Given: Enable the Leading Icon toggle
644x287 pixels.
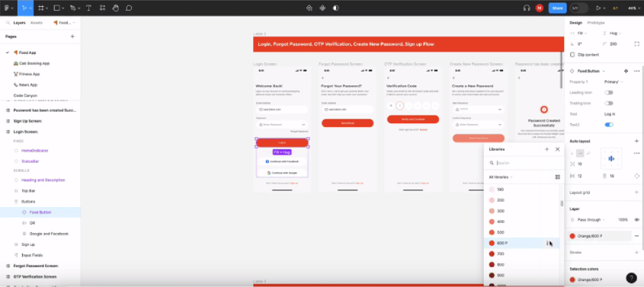Looking at the screenshot, I should click(x=609, y=93).
